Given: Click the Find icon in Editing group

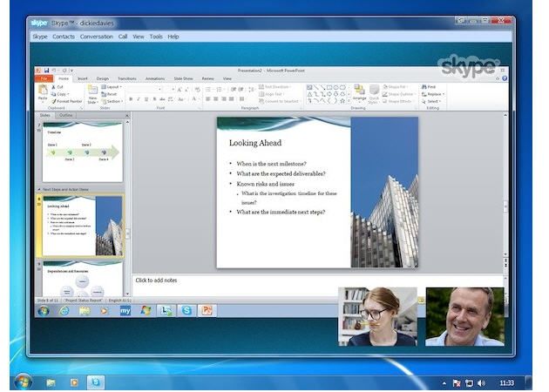Looking at the screenshot, I should click(430, 87).
